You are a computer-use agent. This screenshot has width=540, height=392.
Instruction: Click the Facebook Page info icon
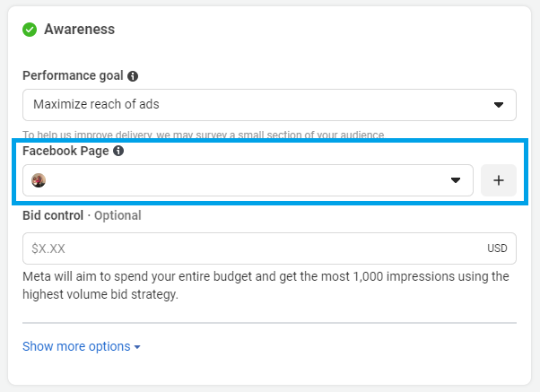point(118,152)
